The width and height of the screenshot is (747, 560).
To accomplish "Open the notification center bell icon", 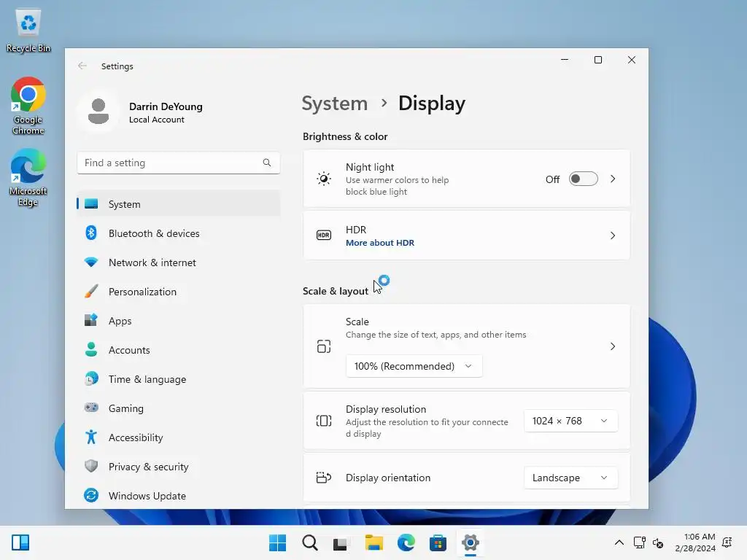I will [727, 542].
